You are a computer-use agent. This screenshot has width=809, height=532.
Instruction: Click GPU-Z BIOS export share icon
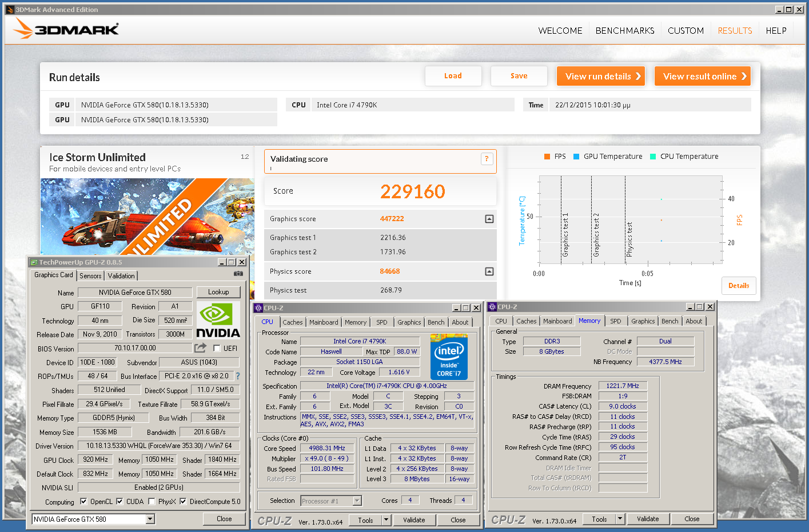click(x=200, y=347)
